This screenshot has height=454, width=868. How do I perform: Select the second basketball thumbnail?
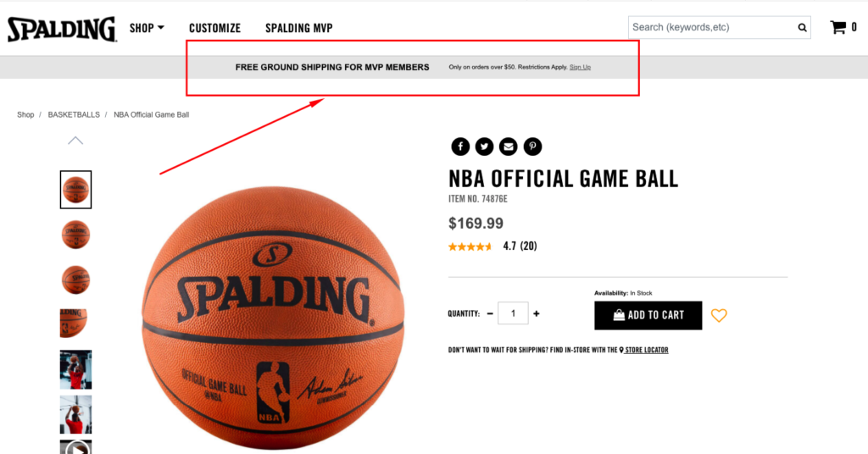click(75, 235)
